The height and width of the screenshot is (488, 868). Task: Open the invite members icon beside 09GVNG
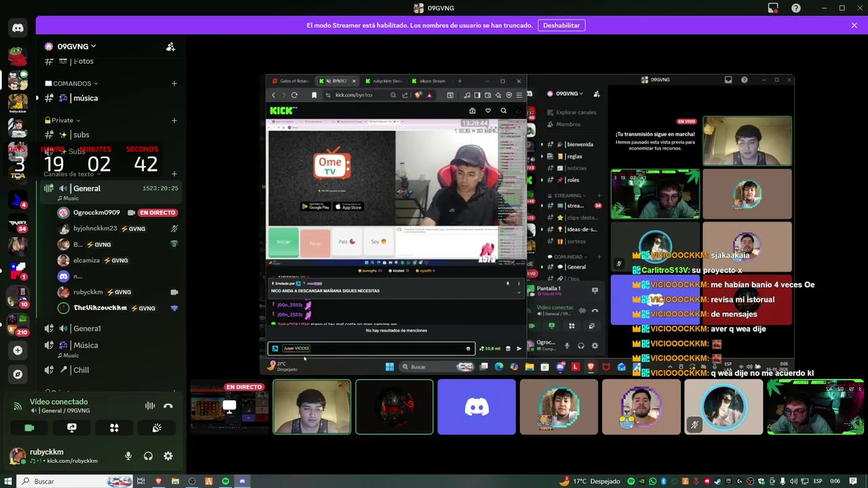(171, 47)
